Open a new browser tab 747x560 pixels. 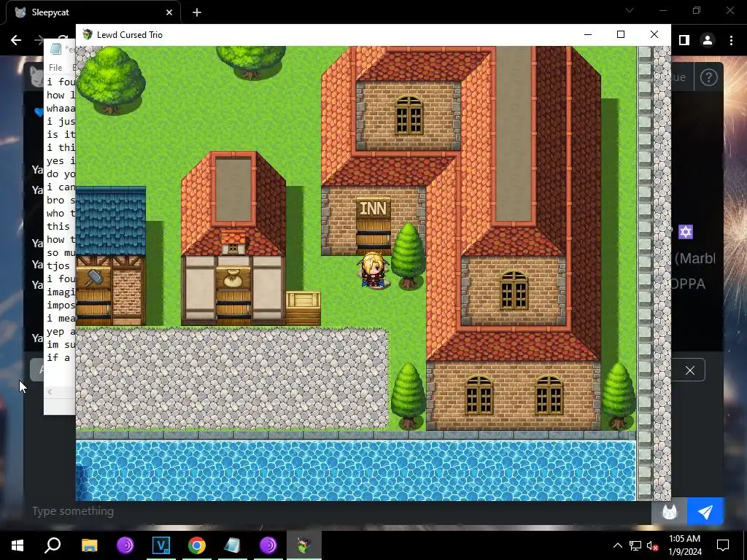pos(197,12)
